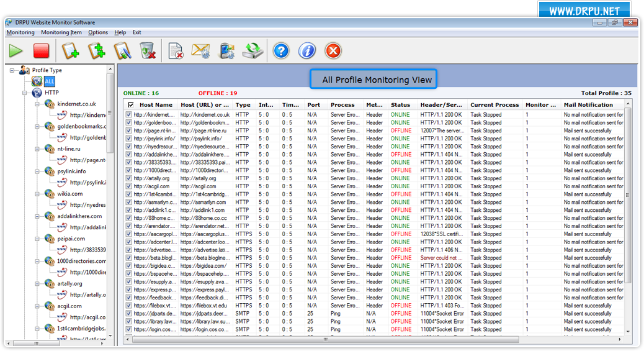Click the edit profile clipboard pencil icon

point(122,50)
